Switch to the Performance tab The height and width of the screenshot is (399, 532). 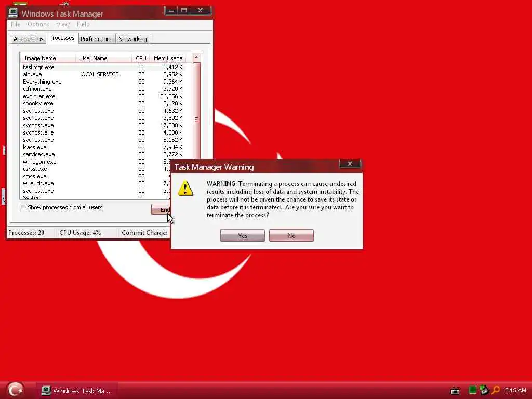pos(96,39)
